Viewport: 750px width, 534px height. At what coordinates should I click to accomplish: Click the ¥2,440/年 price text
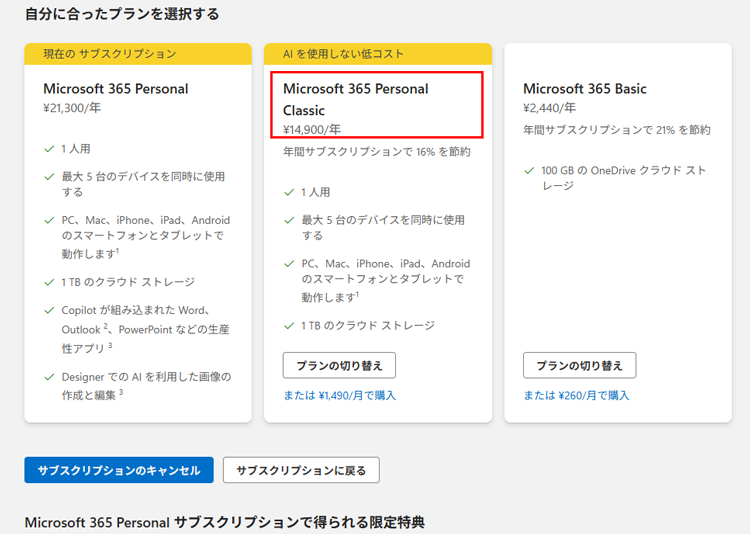click(549, 108)
